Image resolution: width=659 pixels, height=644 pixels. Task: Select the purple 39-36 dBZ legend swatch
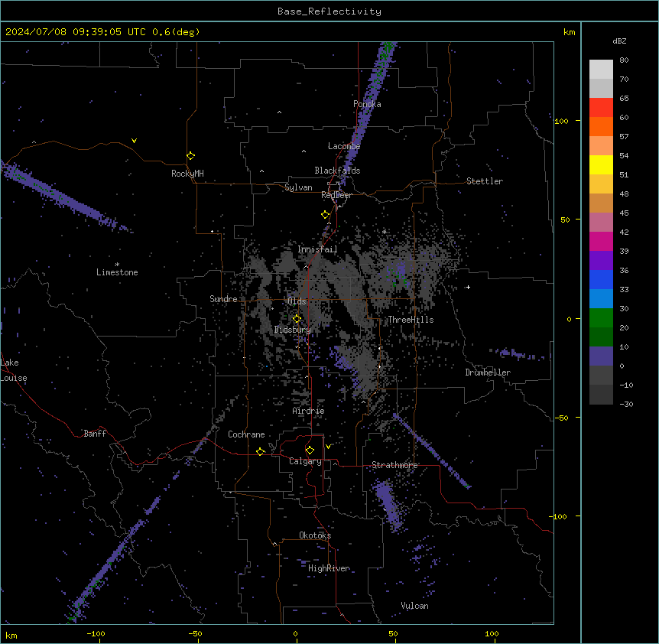(601, 260)
